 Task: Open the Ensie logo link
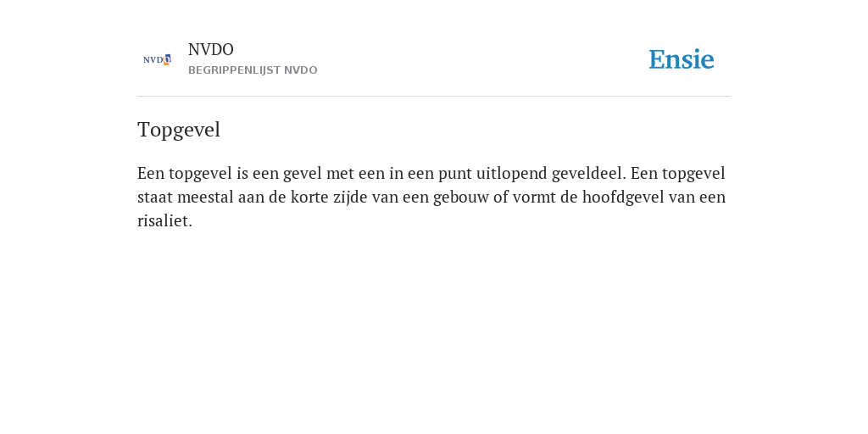pyautogui.click(x=682, y=59)
